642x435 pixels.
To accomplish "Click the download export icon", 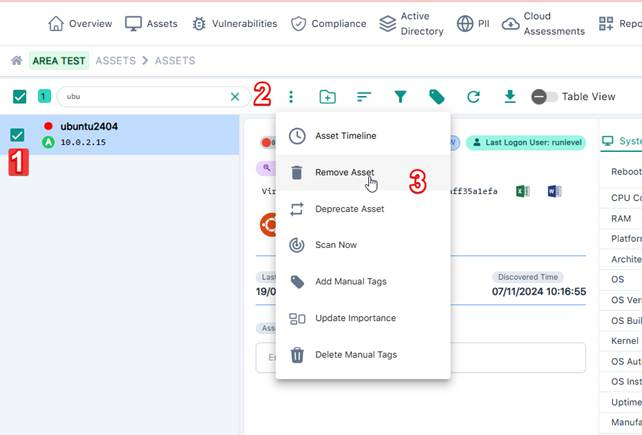I will pos(510,97).
